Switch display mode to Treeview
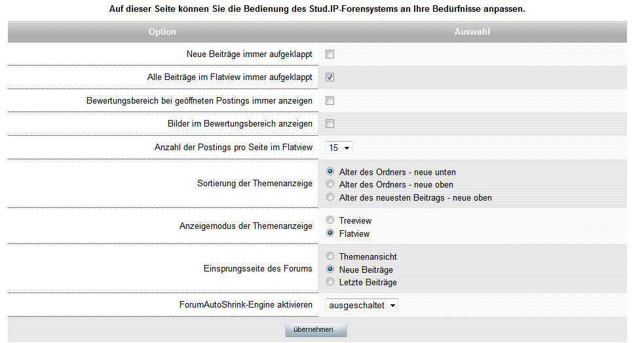Screen dimensions: 644x343 click(330, 220)
